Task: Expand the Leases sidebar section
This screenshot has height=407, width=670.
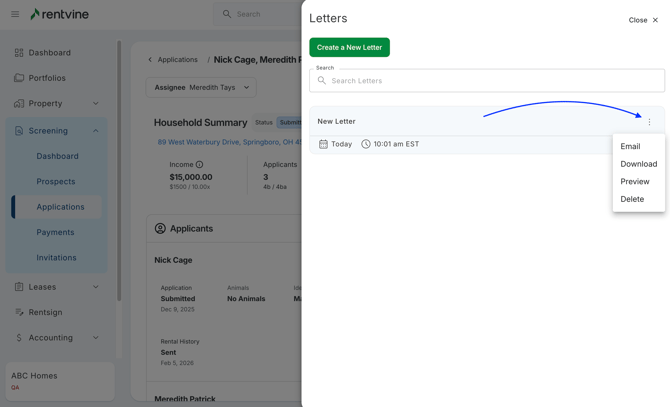Action: 96,287
